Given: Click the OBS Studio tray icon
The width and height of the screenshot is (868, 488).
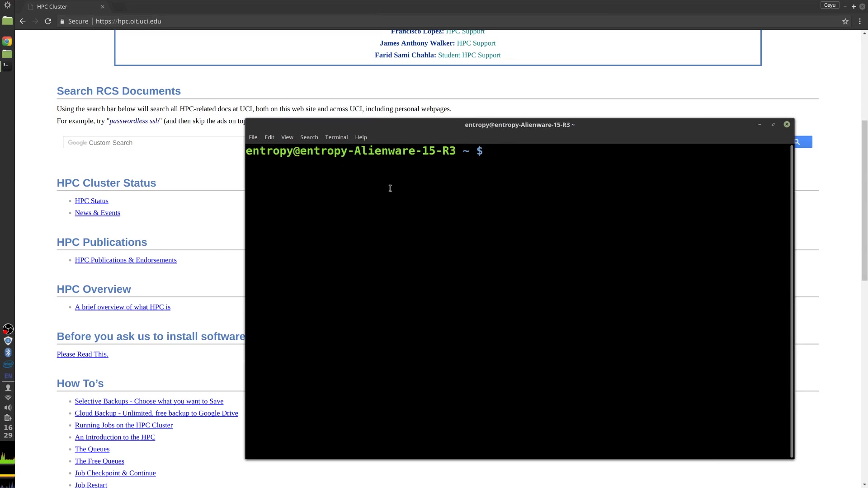Looking at the screenshot, I should [x=8, y=329].
